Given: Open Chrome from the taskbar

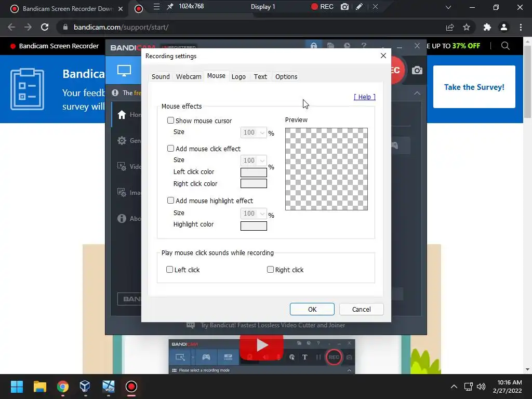Looking at the screenshot, I should 62,387.
